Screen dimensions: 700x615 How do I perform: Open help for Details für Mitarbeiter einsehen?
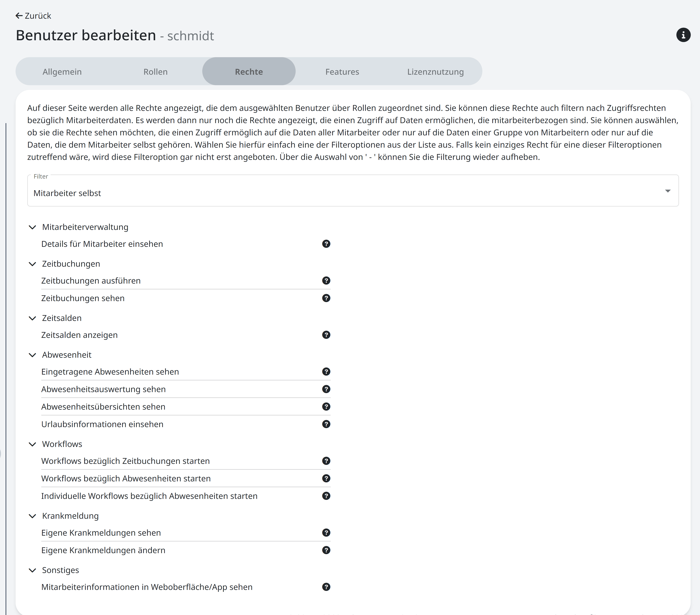326,244
